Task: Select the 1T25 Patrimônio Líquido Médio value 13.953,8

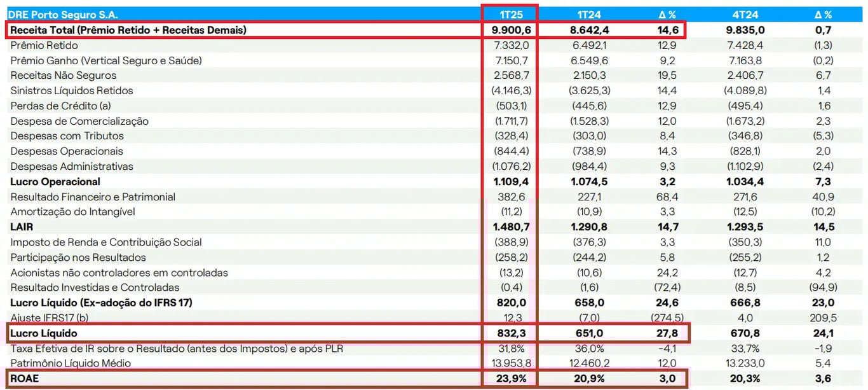Action: tap(511, 363)
